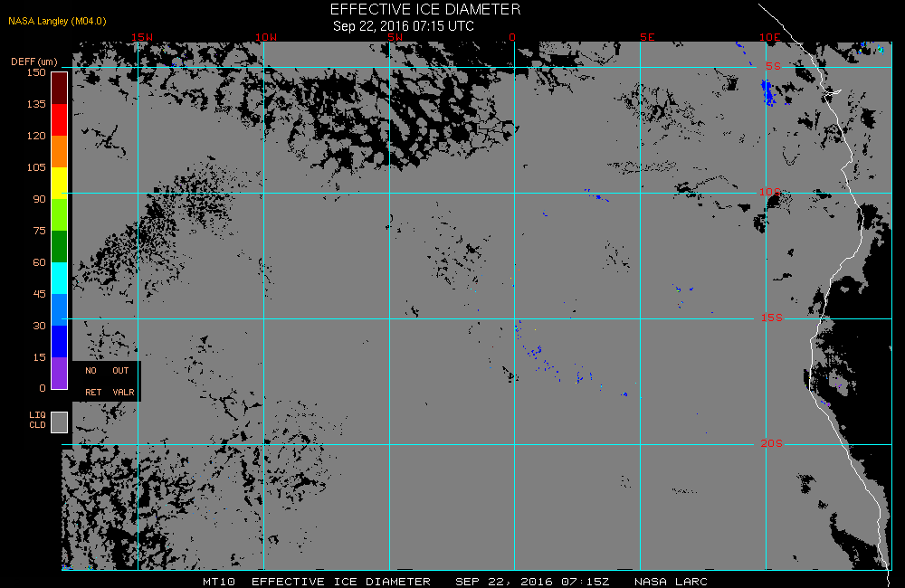Click the 120 scale value
905x588 pixels.
pyautogui.click(x=36, y=136)
